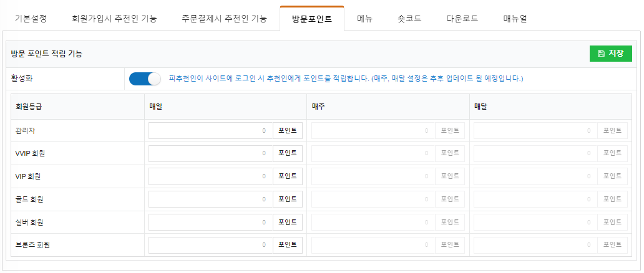Screen dimensions: 644x273
Task: Open the 매뉴얼 tab
Action: [515, 19]
